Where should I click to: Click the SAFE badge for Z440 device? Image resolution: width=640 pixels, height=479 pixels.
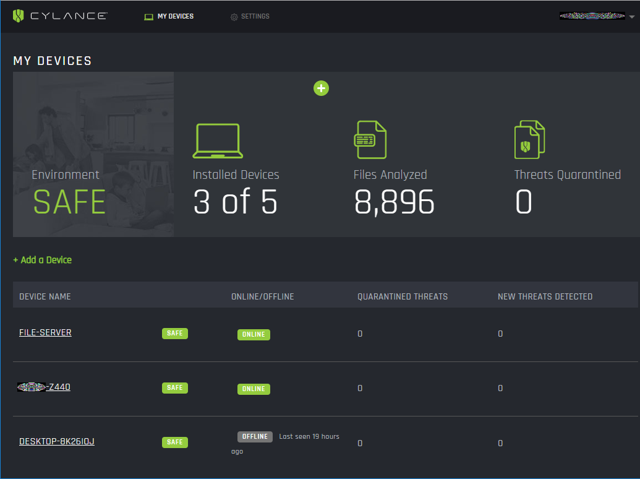pos(175,388)
